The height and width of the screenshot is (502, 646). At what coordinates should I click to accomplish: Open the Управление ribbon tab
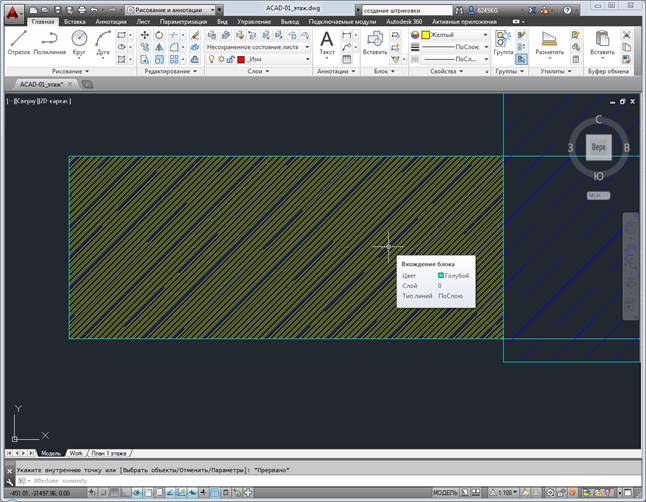coord(254,21)
